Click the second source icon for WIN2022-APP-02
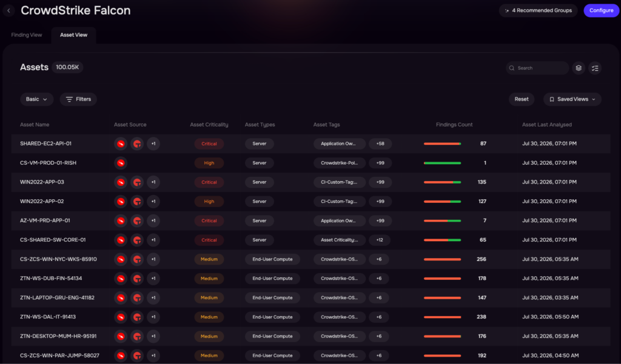The image size is (621, 364). pyautogui.click(x=137, y=202)
